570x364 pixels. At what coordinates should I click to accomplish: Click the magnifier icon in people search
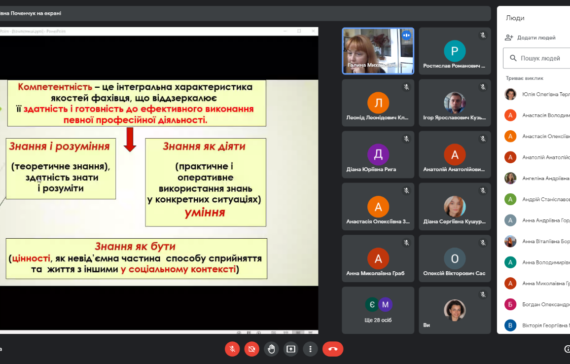[x=513, y=58]
